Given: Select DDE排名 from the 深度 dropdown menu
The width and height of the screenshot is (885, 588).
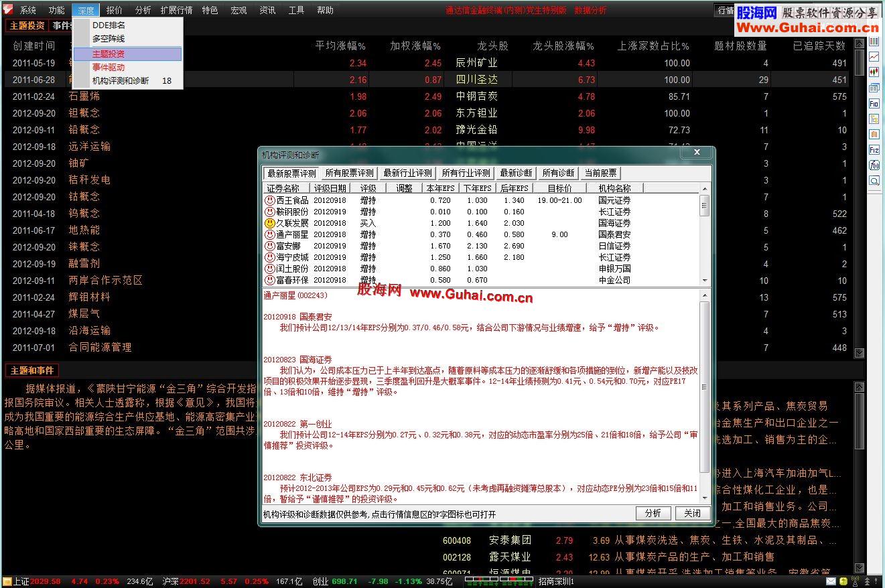Looking at the screenshot, I should pyautogui.click(x=127, y=25).
